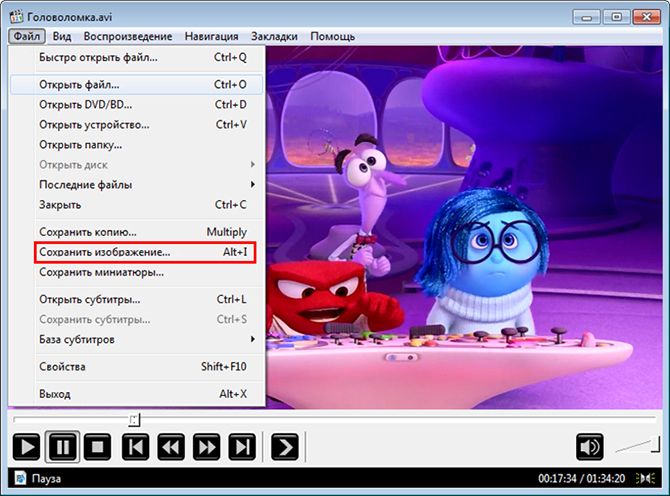This screenshot has height=496, width=670.
Task: Click the volume slider handle
Action: (655, 444)
